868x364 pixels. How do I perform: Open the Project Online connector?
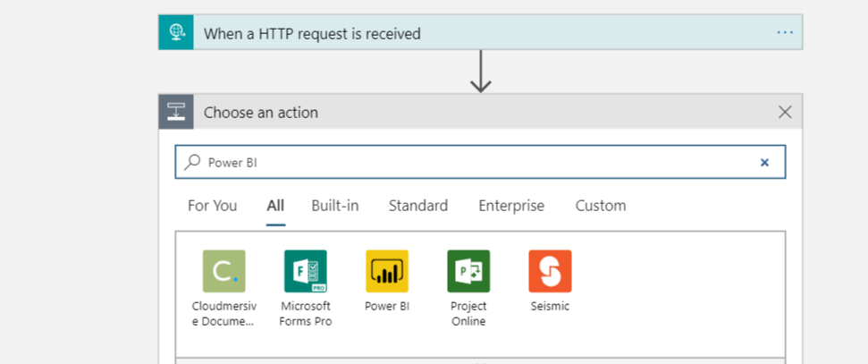(468, 271)
